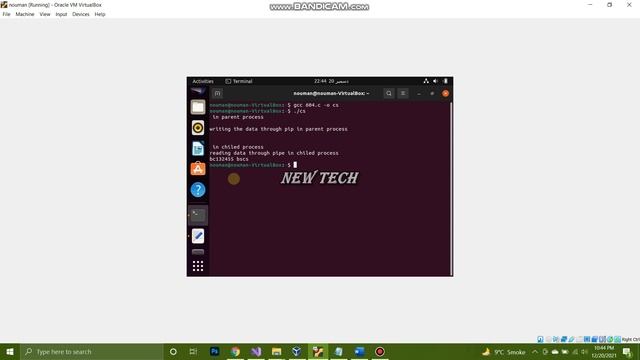Open File Explorer from the taskbar
640x360 pixels.
pos(277,351)
